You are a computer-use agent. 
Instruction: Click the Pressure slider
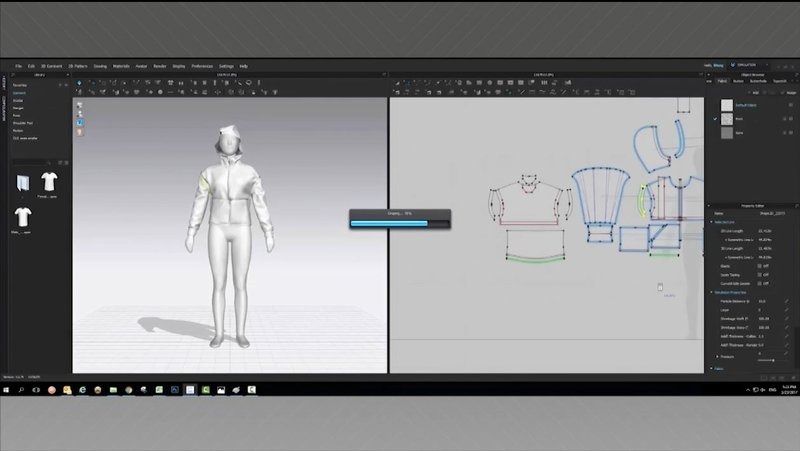pos(770,360)
